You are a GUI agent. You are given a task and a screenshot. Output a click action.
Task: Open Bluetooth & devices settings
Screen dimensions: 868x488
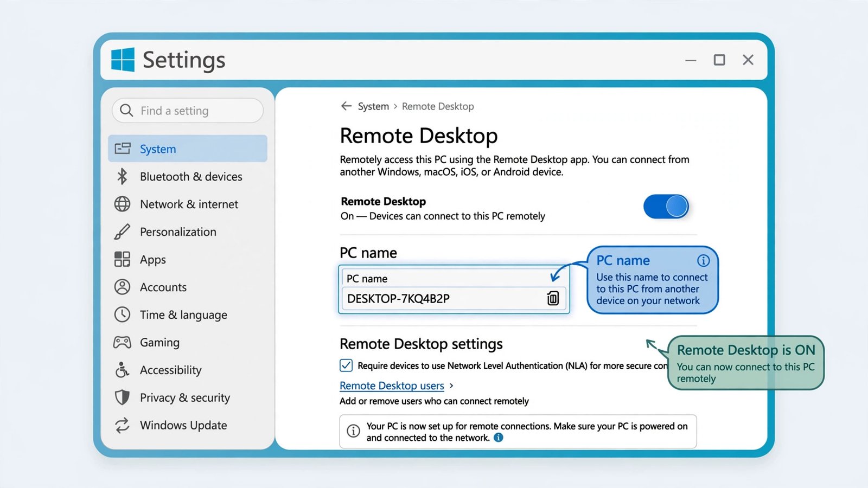(191, 177)
